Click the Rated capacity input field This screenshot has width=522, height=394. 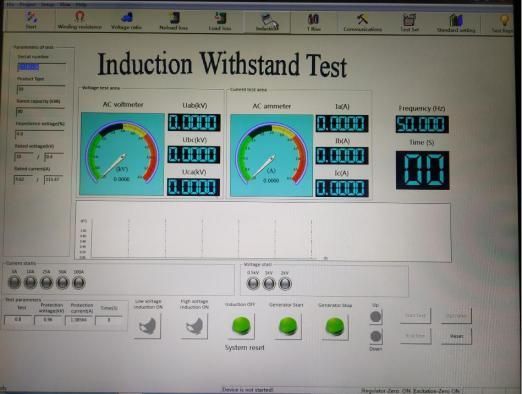pos(40,112)
